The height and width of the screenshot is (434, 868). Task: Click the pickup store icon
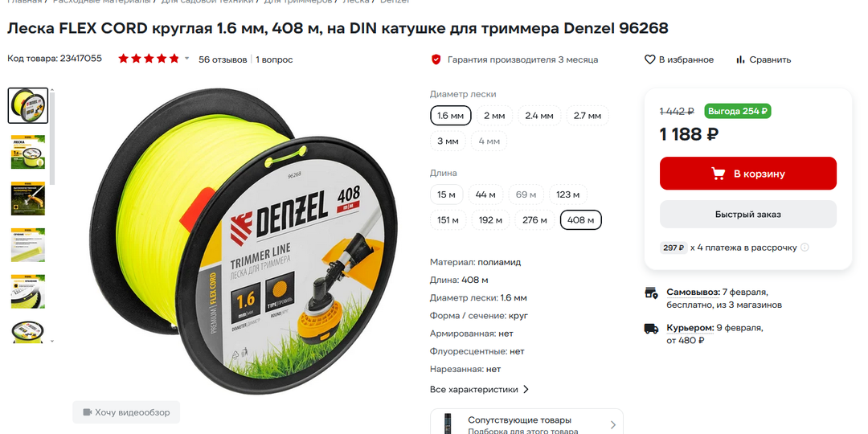pos(652,293)
